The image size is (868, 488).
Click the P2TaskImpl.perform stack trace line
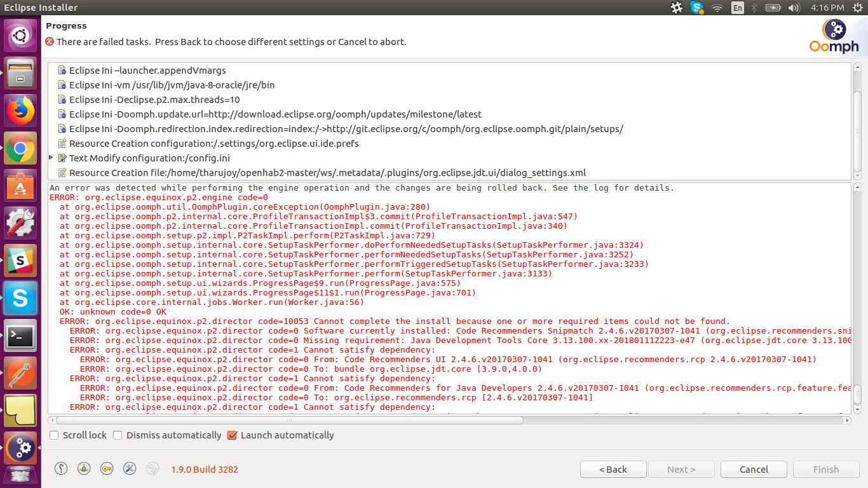[248, 235]
